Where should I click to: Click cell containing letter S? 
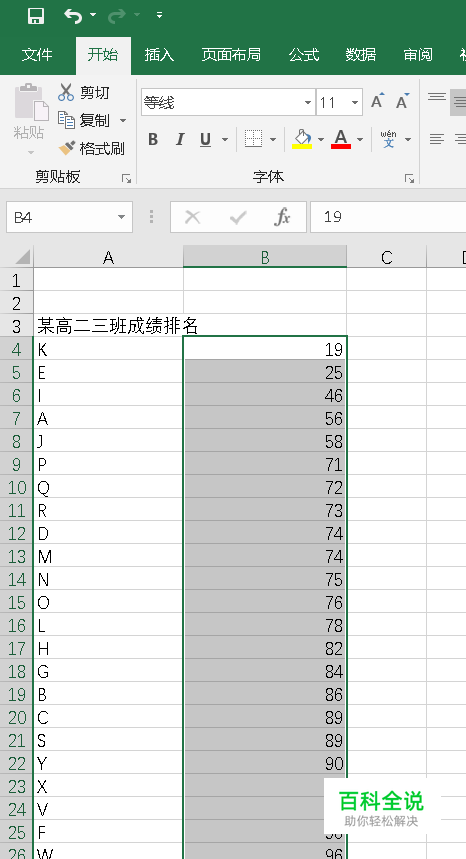pos(108,741)
